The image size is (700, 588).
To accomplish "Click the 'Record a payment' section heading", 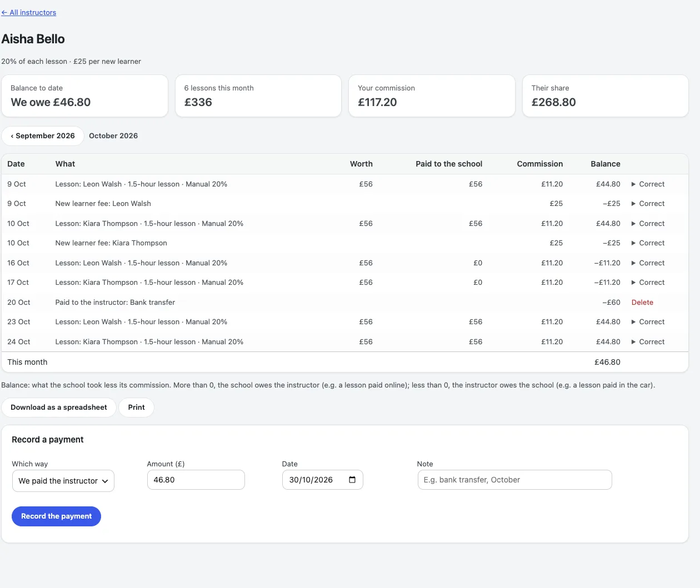I will (48, 440).
